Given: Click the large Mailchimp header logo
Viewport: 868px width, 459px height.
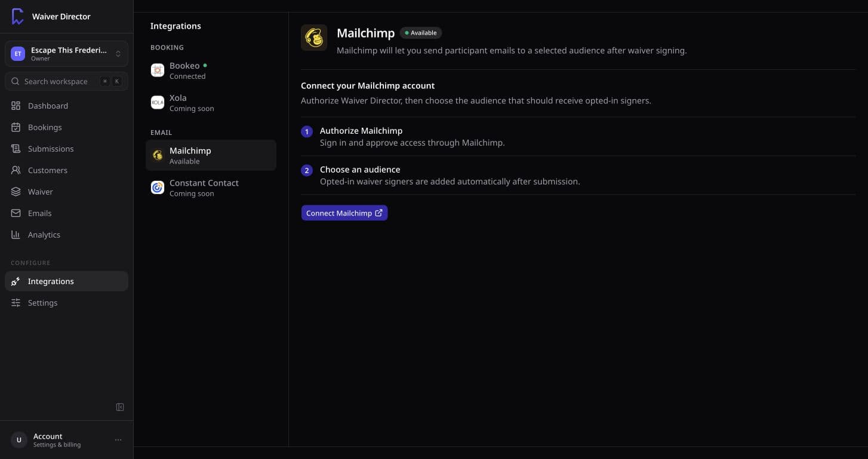Looking at the screenshot, I should click(314, 38).
